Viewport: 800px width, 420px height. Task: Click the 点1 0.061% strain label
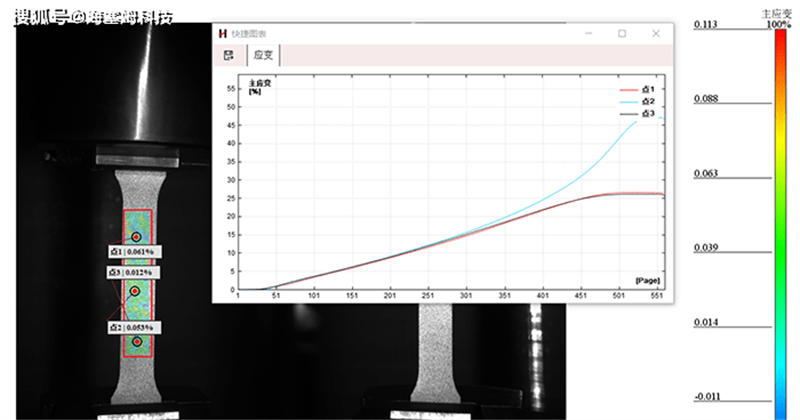[133, 252]
